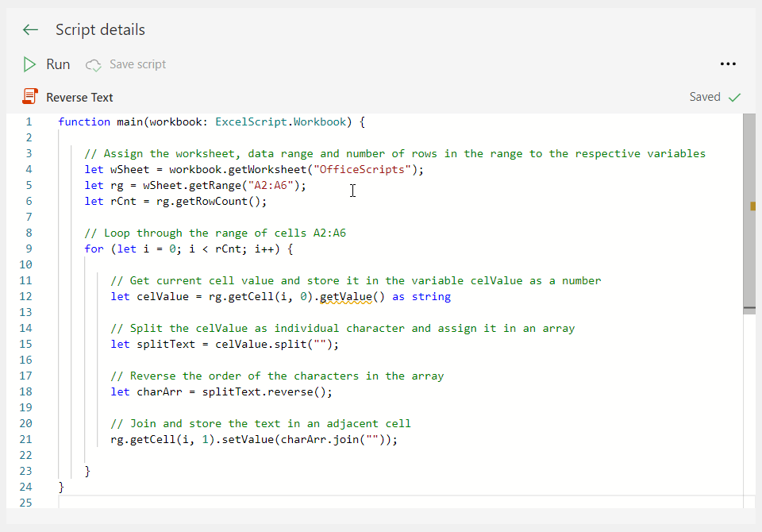Click line number 1 in the gutter

point(29,121)
